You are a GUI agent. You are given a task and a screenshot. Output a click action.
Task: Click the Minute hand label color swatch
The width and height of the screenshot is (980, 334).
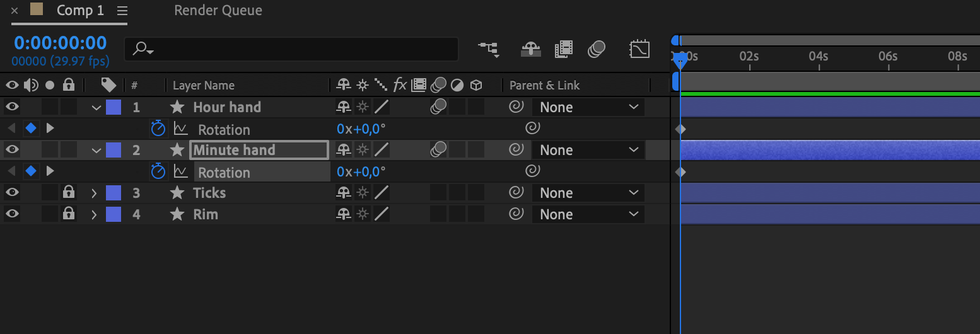[x=114, y=150]
